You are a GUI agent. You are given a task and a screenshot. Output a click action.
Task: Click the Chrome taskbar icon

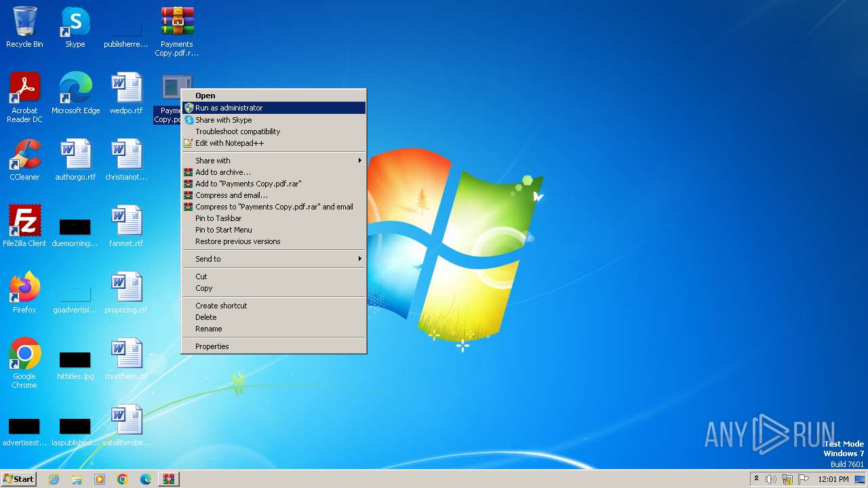click(x=123, y=479)
